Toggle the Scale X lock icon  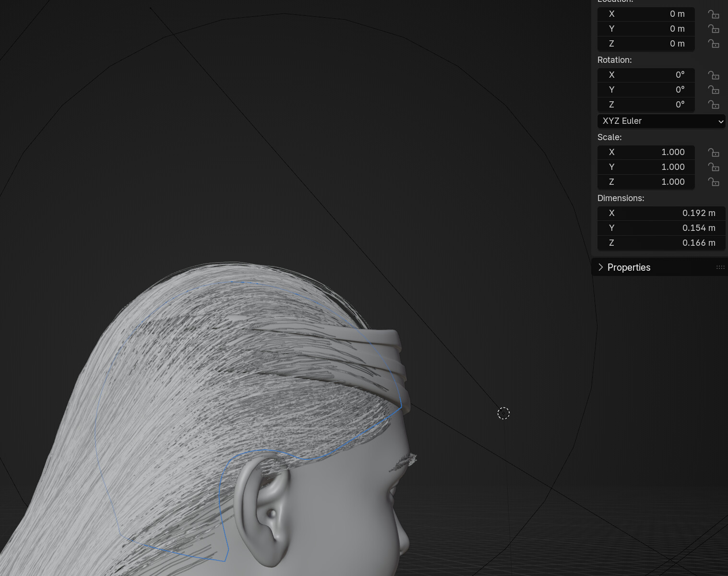click(714, 153)
